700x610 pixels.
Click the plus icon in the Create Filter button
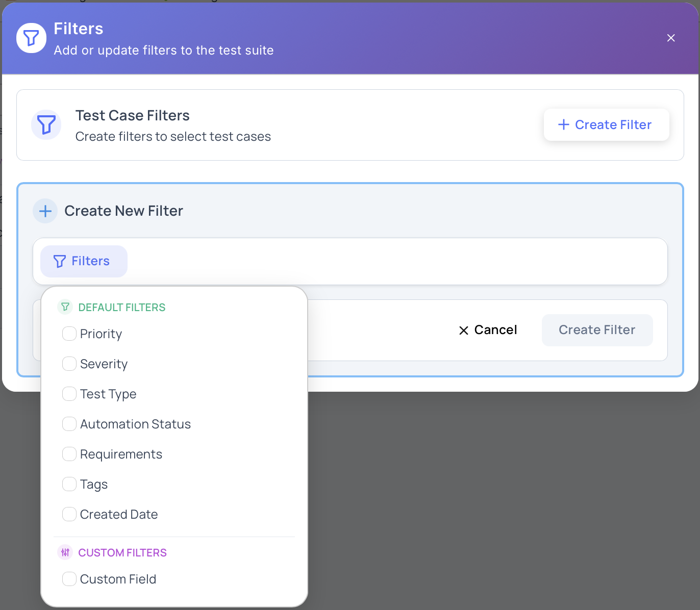[x=563, y=124]
